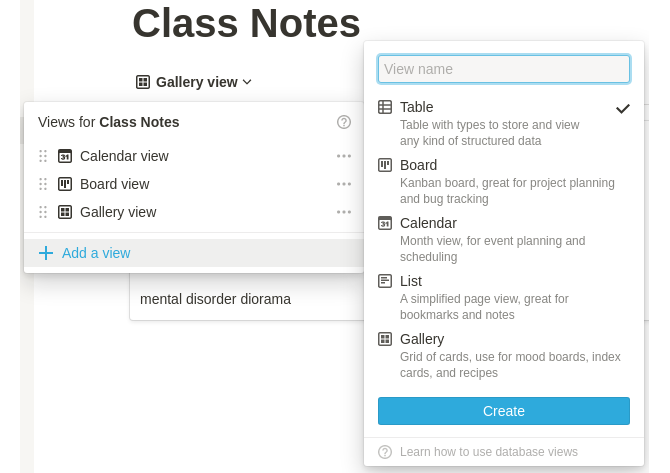Click the plus icon for Add a view
The image size is (670, 473).
tap(46, 253)
